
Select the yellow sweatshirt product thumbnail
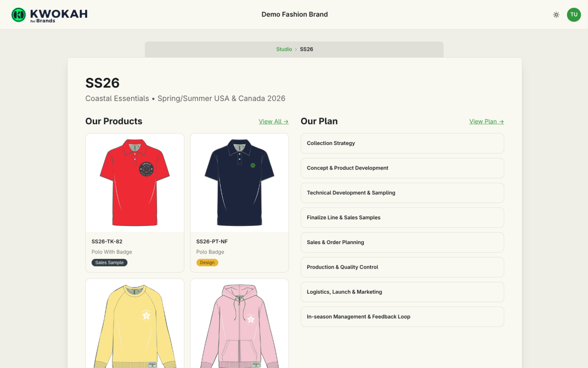point(135,324)
